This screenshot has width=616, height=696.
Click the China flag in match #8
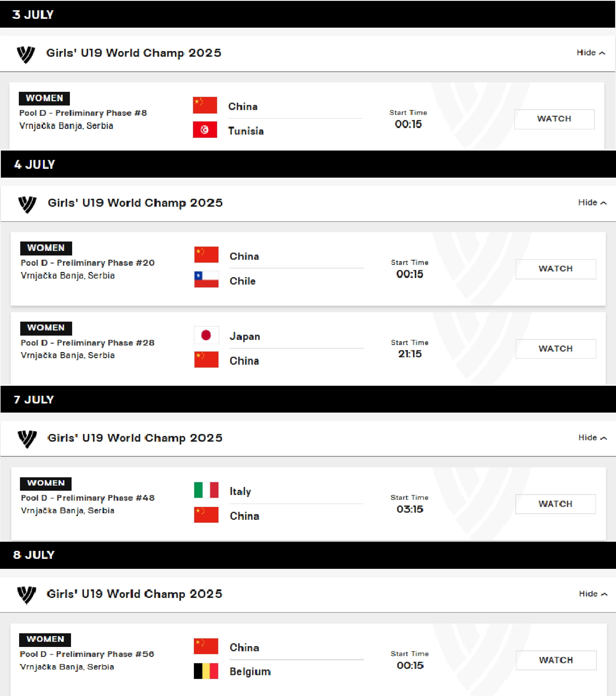point(205,105)
